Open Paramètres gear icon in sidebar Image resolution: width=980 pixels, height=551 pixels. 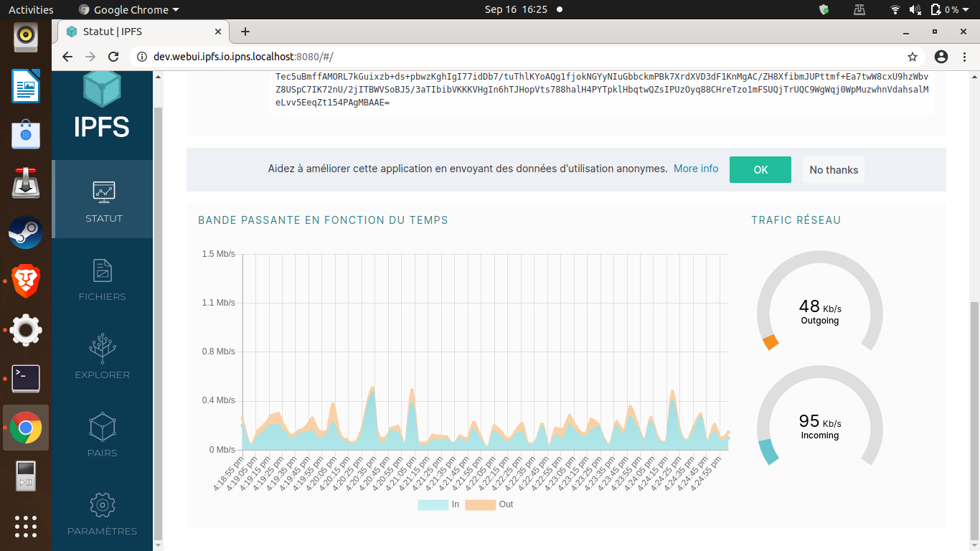pyautogui.click(x=103, y=505)
